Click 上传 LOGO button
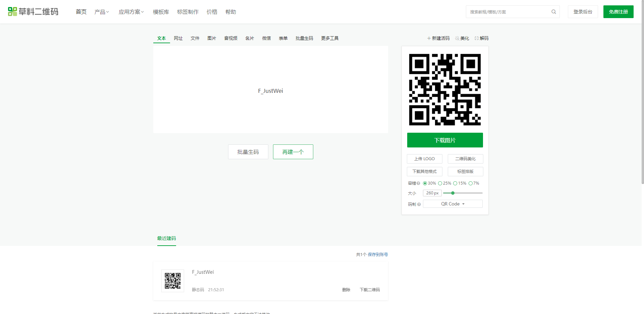644x314 pixels. tap(425, 159)
